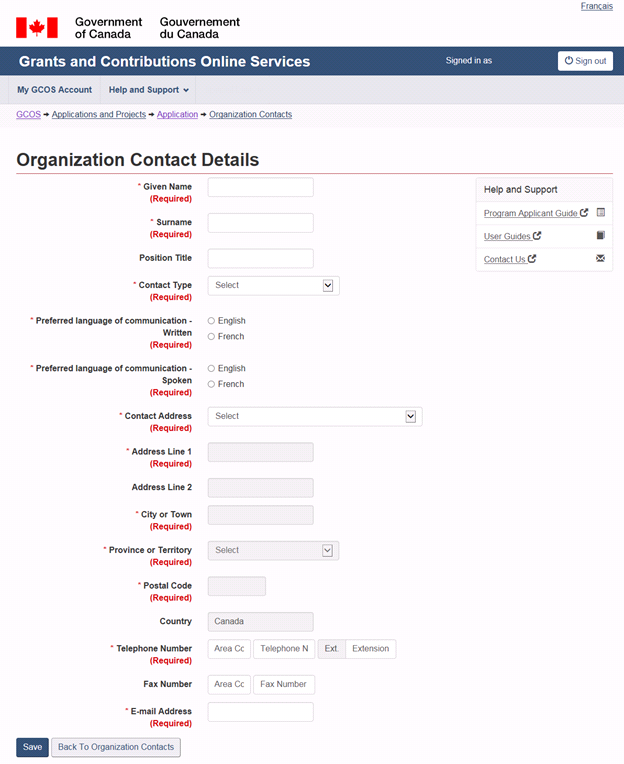
Task: Click the envelope icon beside Contact Us
Action: click(600, 259)
